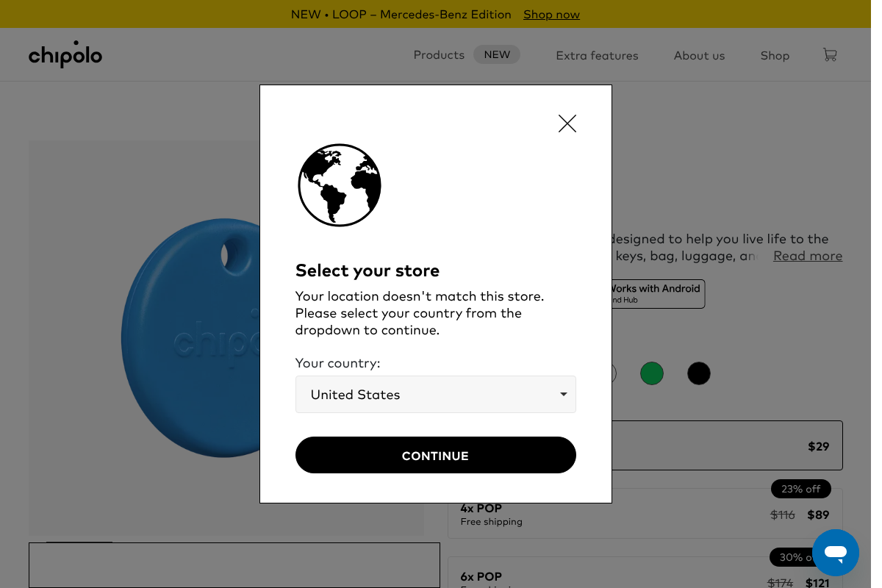Viewport: 882px width, 588px height.
Task: Open the chat support bubble
Action: (x=836, y=553)
